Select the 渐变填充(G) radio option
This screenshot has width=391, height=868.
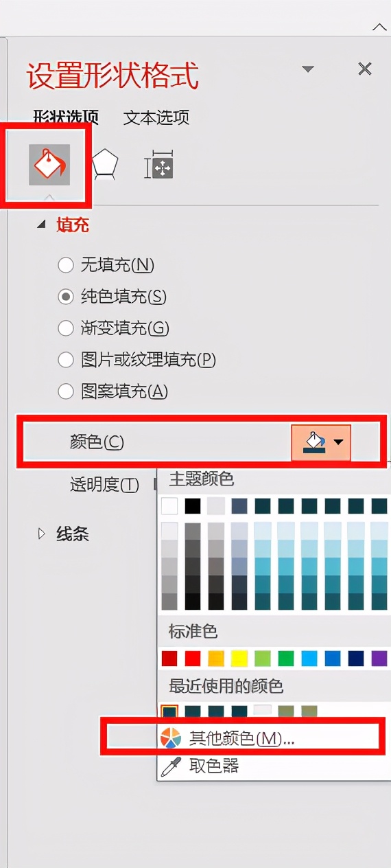coord(66,328)
